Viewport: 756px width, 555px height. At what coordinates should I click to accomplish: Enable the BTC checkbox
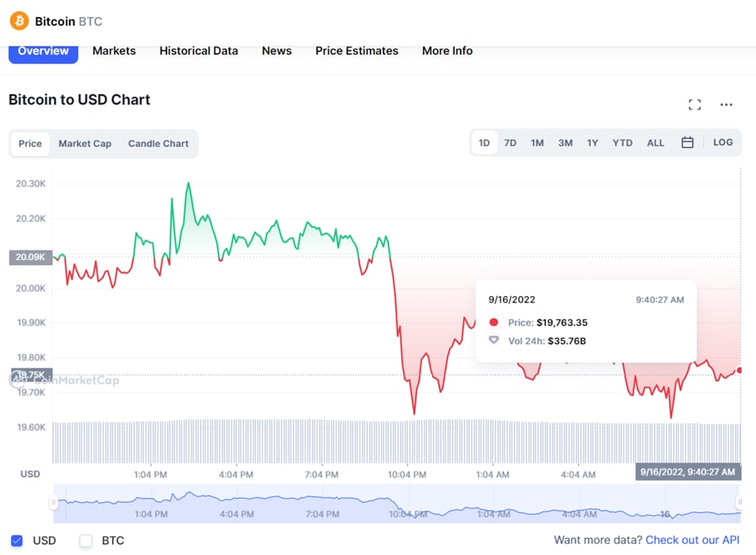[x=86, y=541]
